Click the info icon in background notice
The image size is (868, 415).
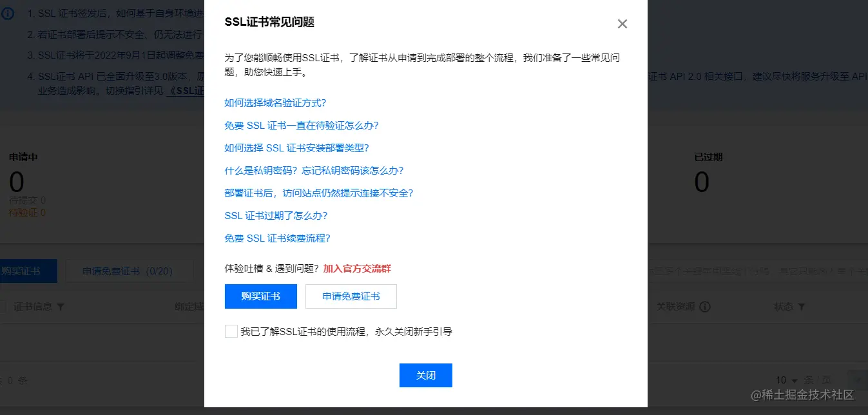coord(8,14)
